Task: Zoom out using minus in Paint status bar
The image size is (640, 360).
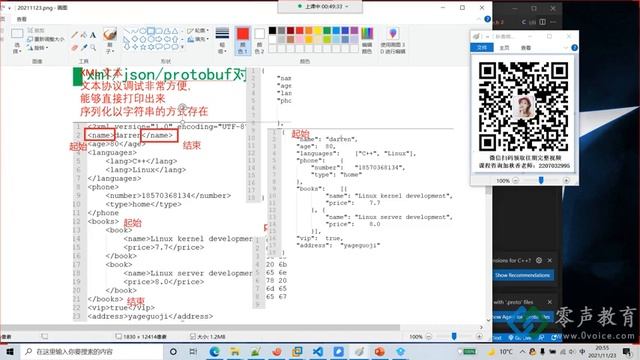Action: click(429, 336)
